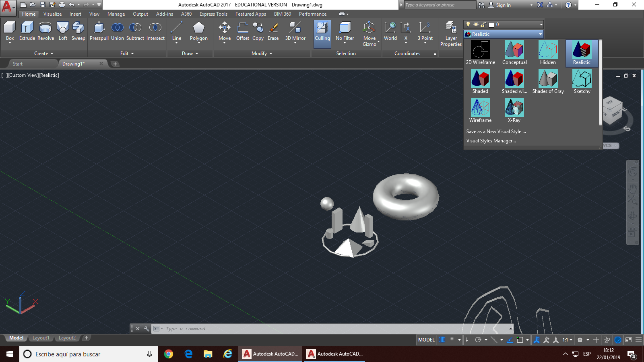The height and width of the screenshot is (362, 644).
Task: Toggle the Culling selection option
Action: click(322, 32)
